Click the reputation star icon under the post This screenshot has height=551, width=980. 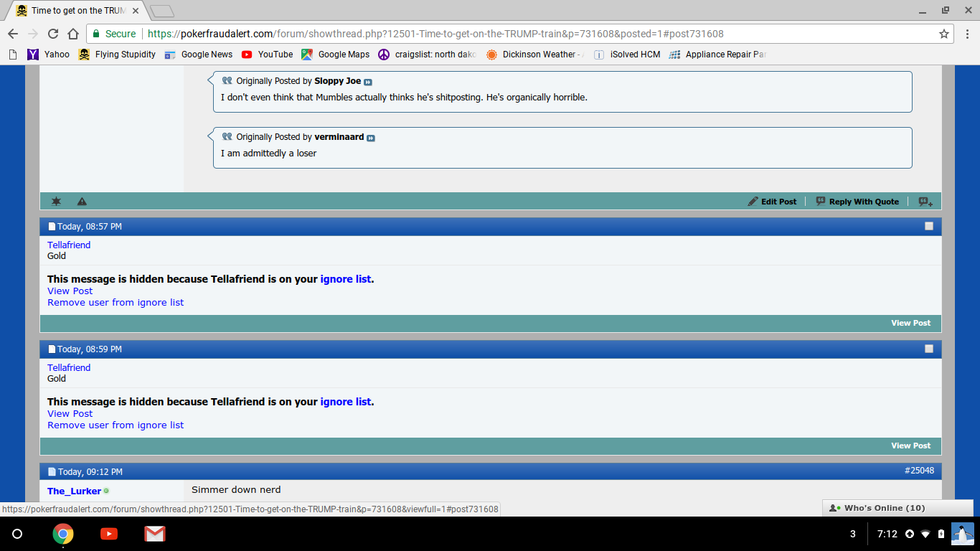point(56,202)
